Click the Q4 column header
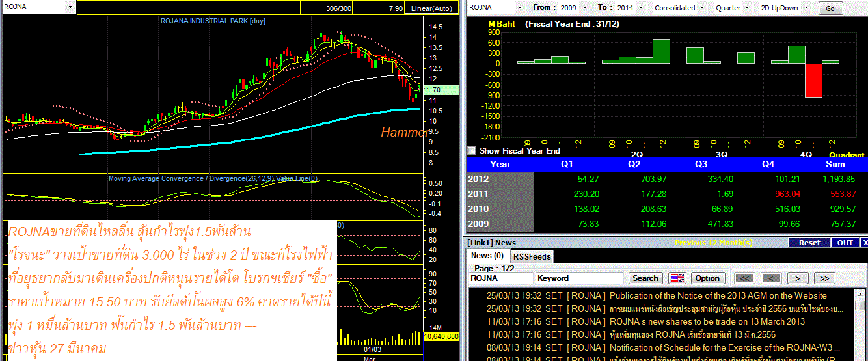The width and height of the screenshot is (868, 361). 769,164
